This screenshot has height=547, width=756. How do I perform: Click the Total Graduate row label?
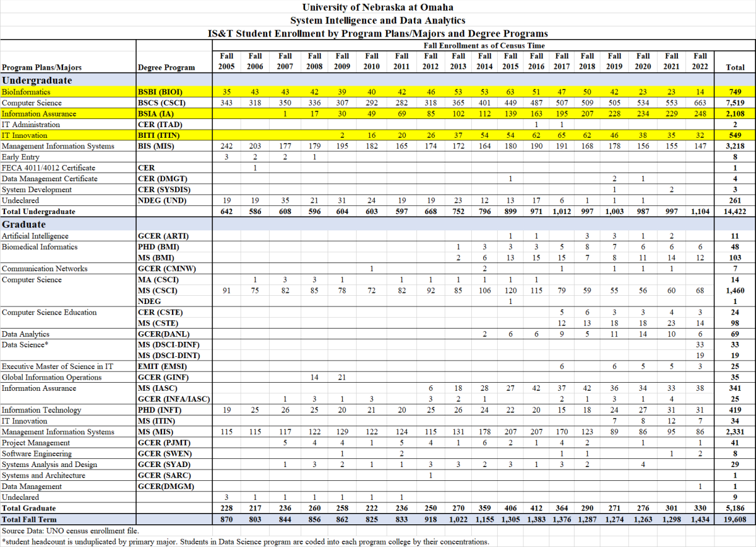29,508
